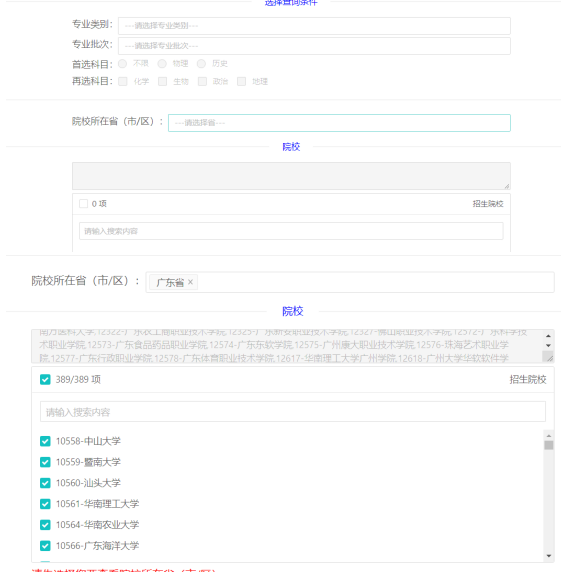Click the school list scrollbar thumb
The width and height of the screenshot is (561, 572).
tap(549, 445)
